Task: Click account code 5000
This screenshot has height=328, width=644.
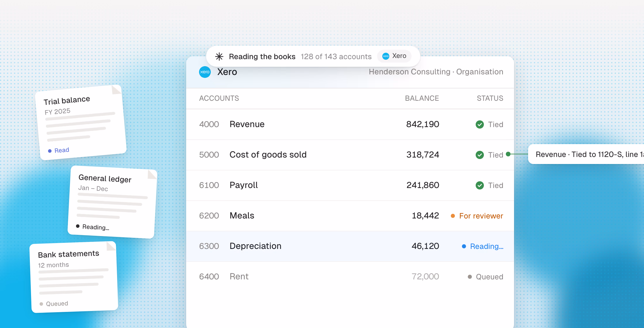Action: pyautogui.click(x=209, y=155)
